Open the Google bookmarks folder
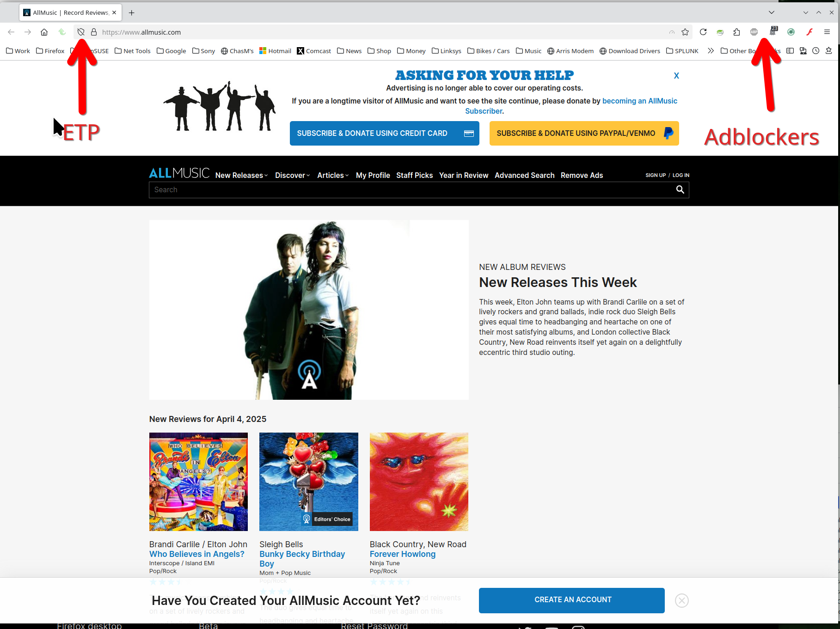The image size is (840, 629). tap(172, 51)
